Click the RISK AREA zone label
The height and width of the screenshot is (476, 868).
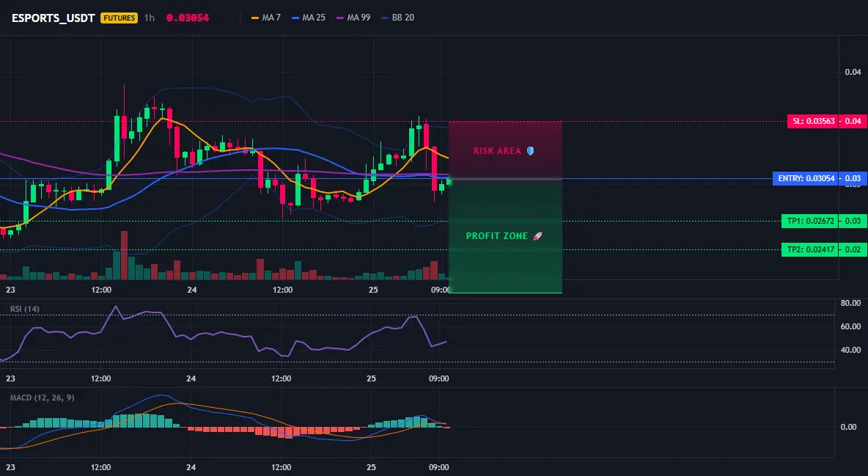click(x=497, y=151)
